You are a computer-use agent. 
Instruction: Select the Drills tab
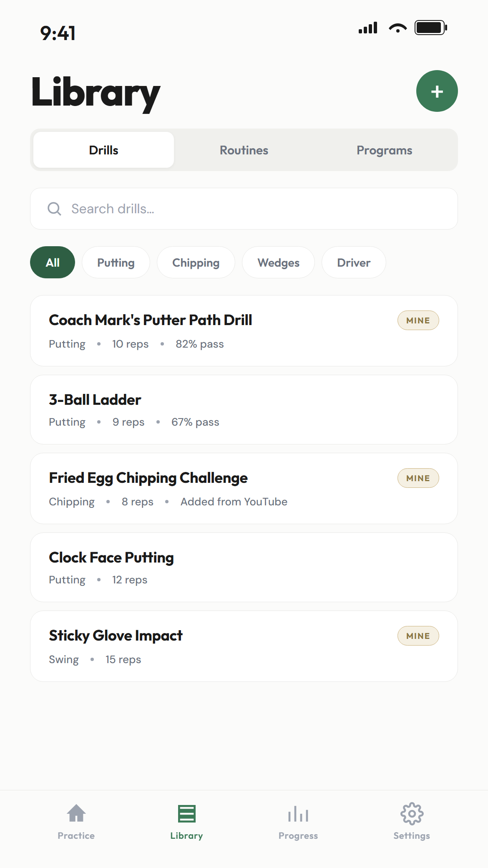(x=103, y=150)
